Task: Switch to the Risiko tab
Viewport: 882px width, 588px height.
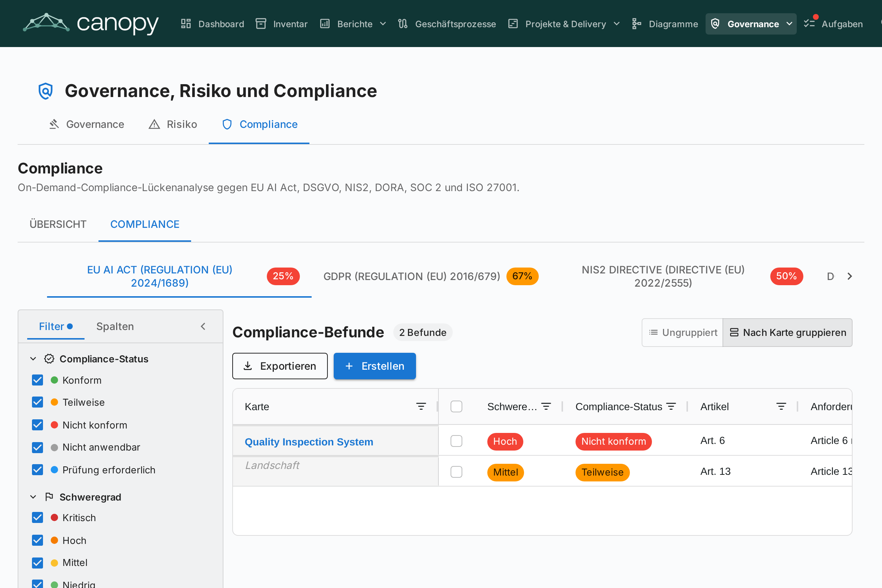Action: click(173, 124)
